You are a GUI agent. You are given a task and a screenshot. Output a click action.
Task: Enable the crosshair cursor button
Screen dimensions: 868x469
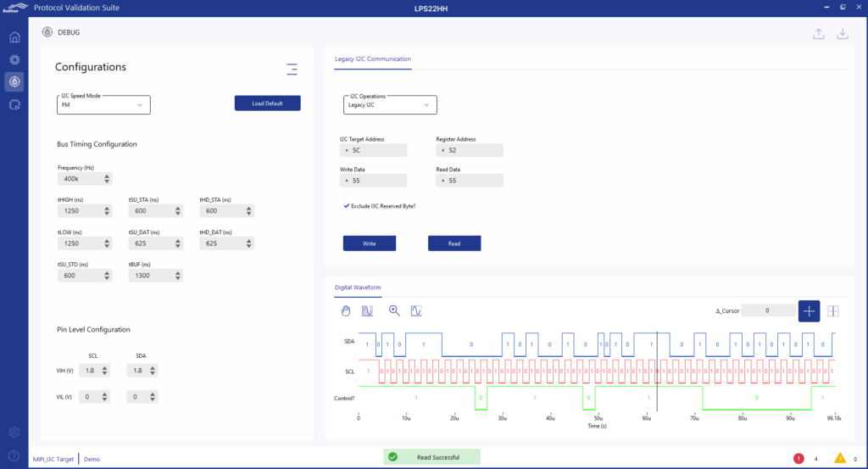pos(809,310)
